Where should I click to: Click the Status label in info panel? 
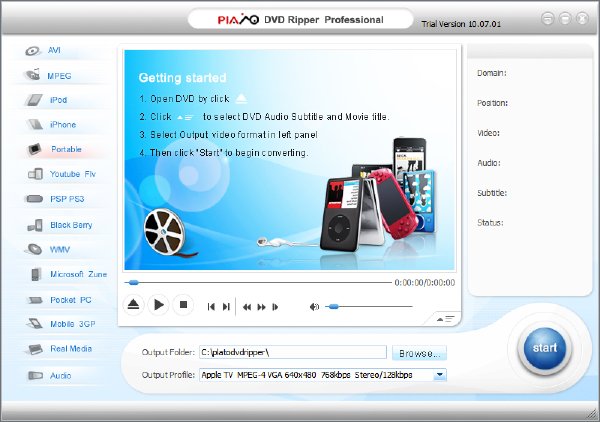(490, 222)
